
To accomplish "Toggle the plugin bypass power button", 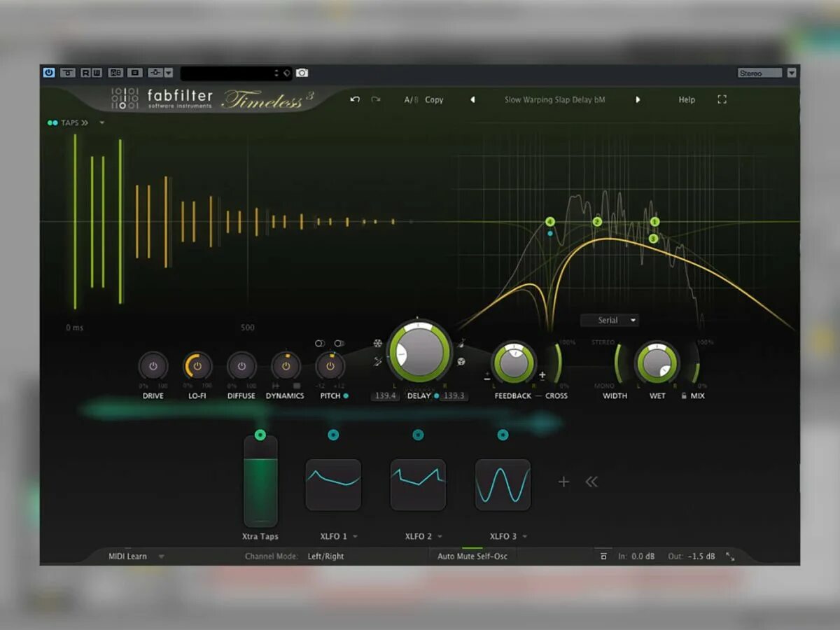I will click(49, 73).
